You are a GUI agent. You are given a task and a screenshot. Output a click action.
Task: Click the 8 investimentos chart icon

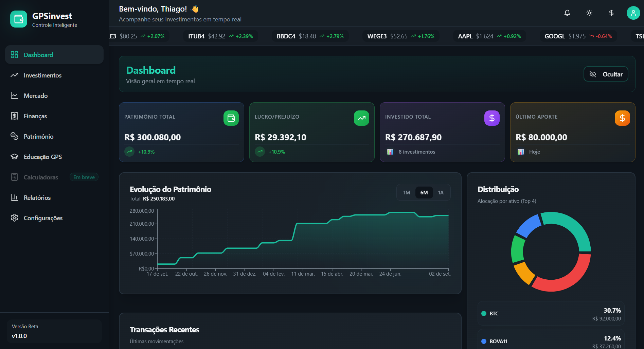point(390,152)
